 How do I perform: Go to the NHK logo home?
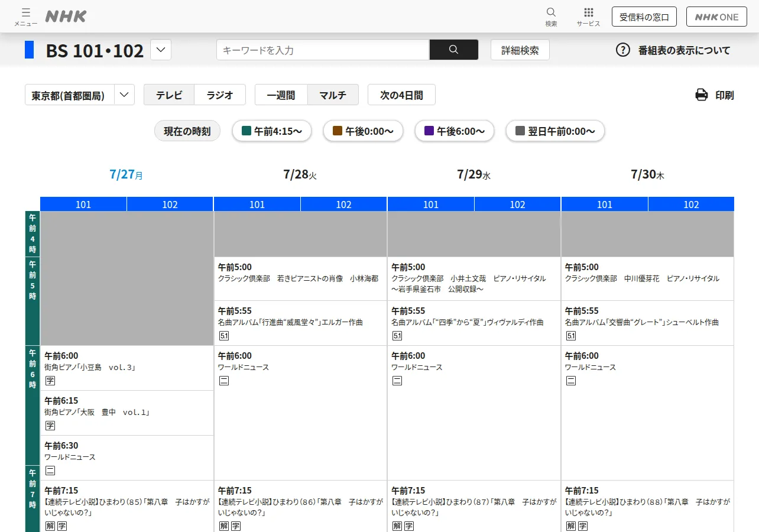66,17
